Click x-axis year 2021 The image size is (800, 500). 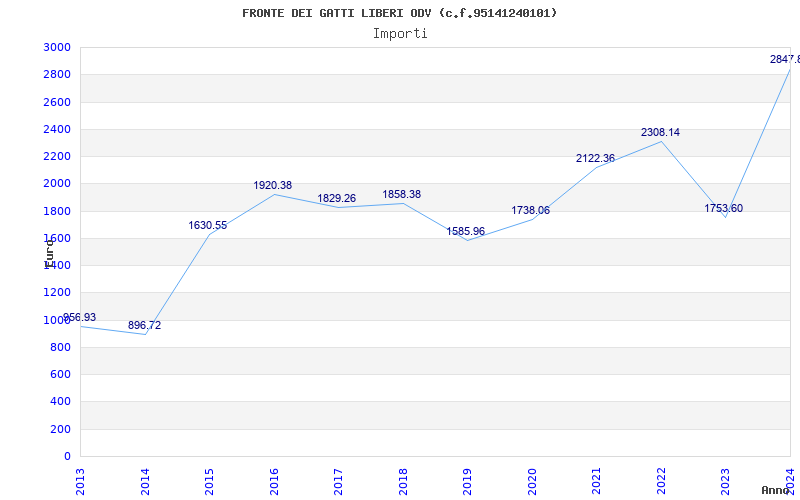tap(596, 481)
